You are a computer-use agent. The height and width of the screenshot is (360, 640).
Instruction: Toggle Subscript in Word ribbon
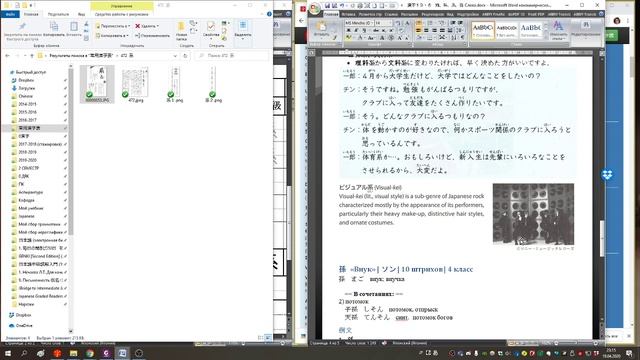[384, 30]
